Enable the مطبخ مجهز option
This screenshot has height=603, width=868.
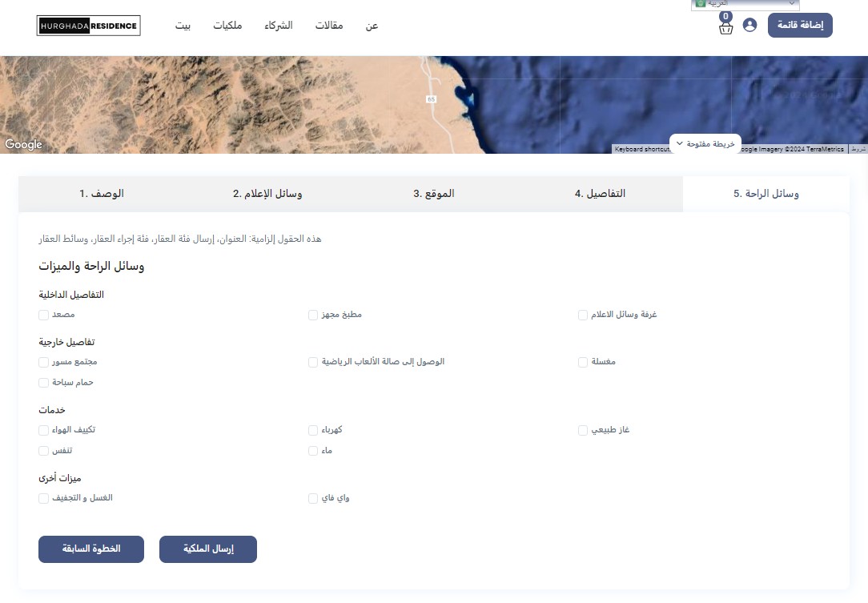click(x=313, y=315)
